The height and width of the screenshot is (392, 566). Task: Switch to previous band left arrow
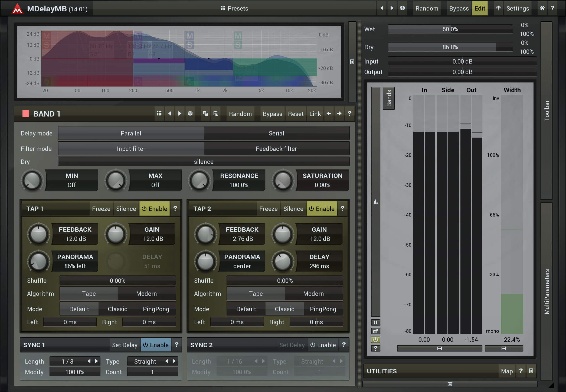coord(329,114)
